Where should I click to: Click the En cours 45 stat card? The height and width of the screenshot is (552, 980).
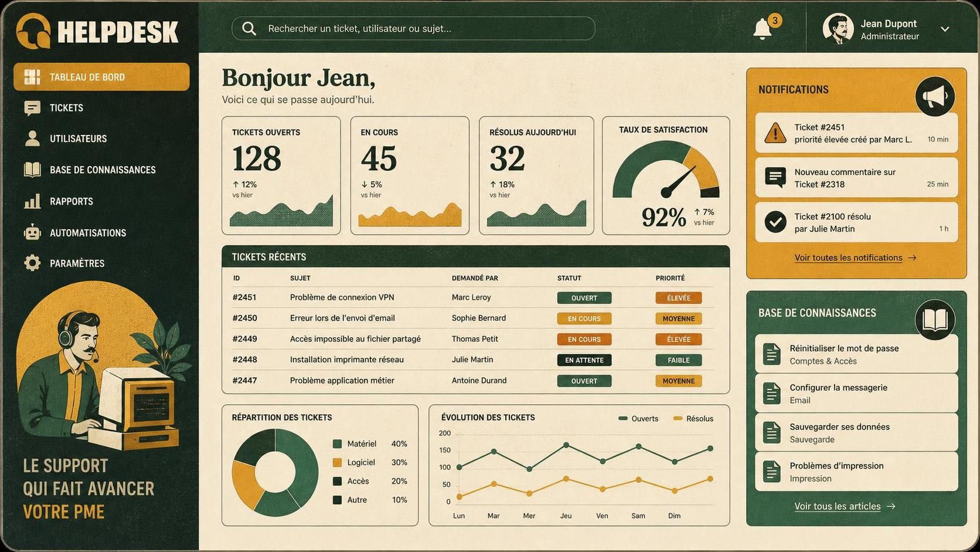coord(410,175)
